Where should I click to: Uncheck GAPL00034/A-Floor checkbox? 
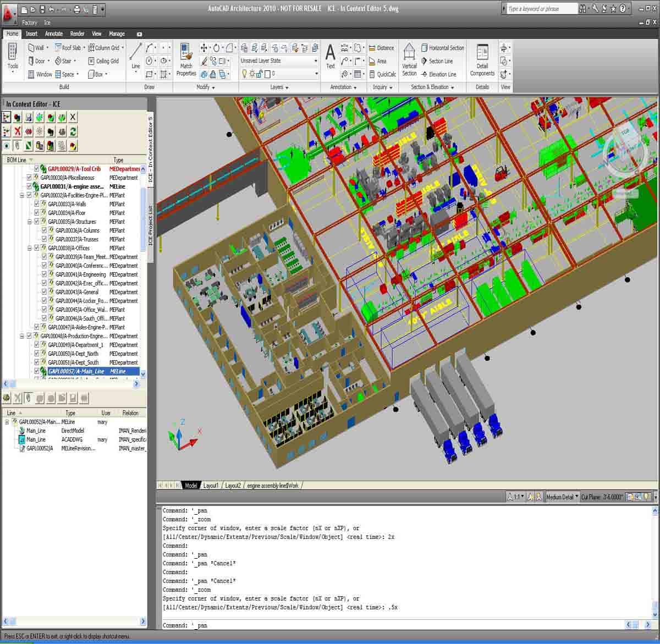pyautogui.click(x=37, y=213)
